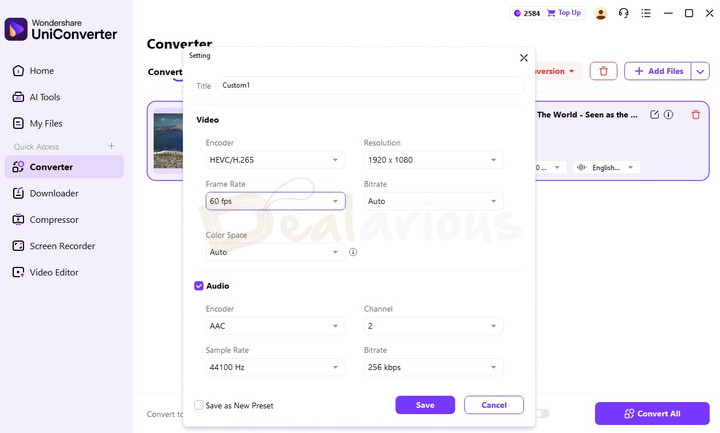The image size is (720, 433).
Task: Open the Color Space Auto dropdown
Action: click(x=275, y=252)
